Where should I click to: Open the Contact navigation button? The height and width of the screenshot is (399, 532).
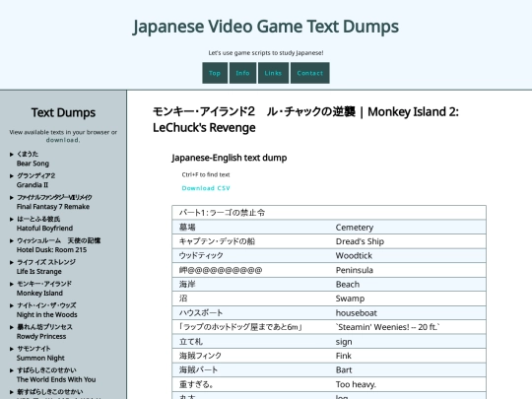309,73
